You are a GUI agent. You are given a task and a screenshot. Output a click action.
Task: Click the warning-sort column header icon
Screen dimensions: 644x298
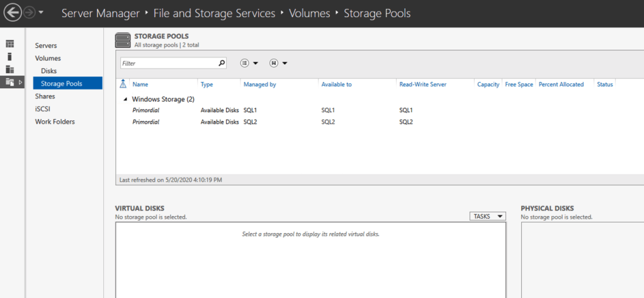tap(123, 84)
